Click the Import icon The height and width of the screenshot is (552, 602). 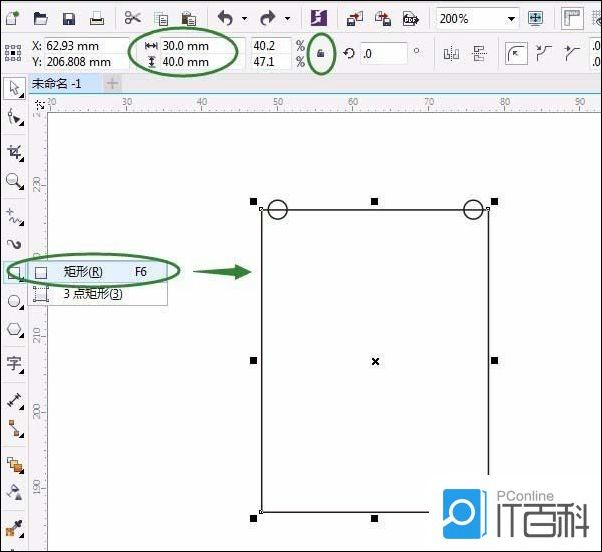click(355, 18)
